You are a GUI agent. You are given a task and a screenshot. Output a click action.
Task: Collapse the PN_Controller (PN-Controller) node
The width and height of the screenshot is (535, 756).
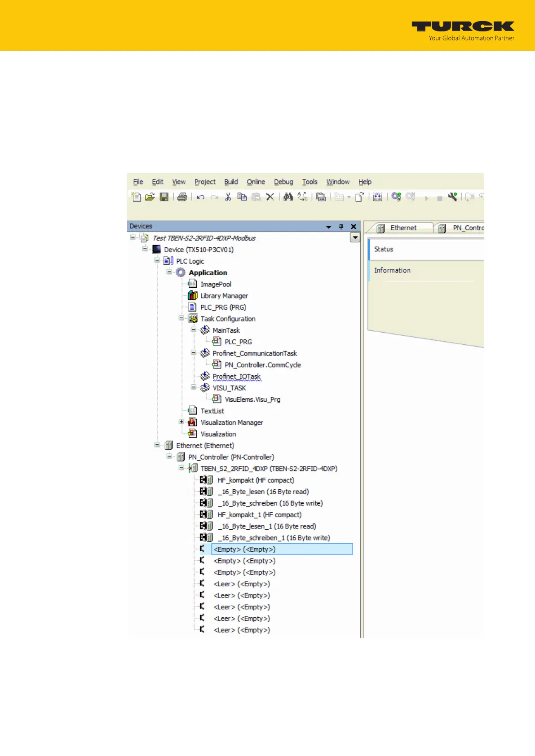click(169, 457)
